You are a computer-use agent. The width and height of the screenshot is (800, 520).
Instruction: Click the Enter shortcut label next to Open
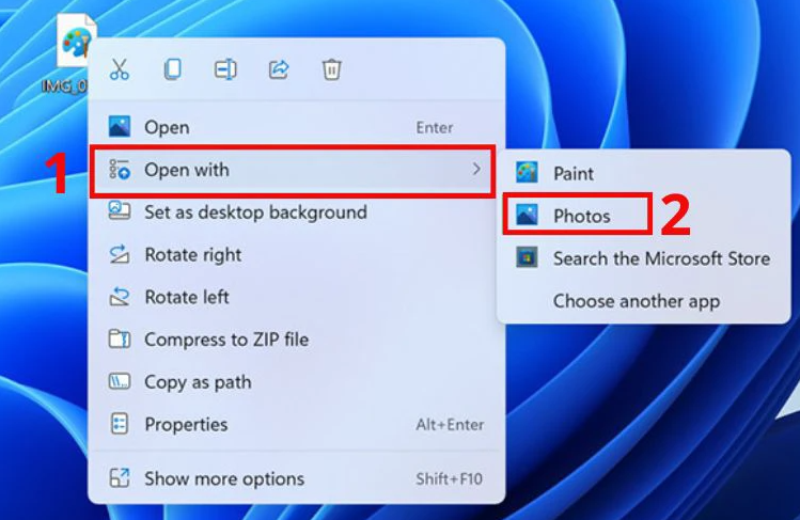pos(434,127)
